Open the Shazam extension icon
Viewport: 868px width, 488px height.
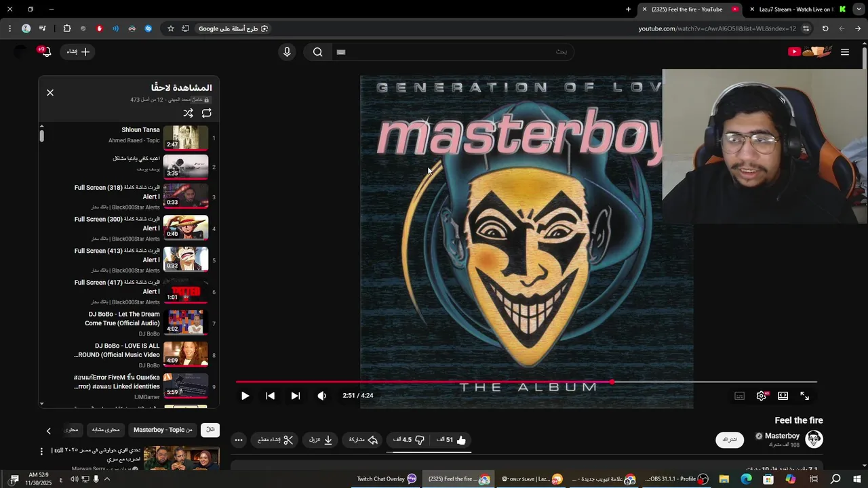click(x=148, y=28)
